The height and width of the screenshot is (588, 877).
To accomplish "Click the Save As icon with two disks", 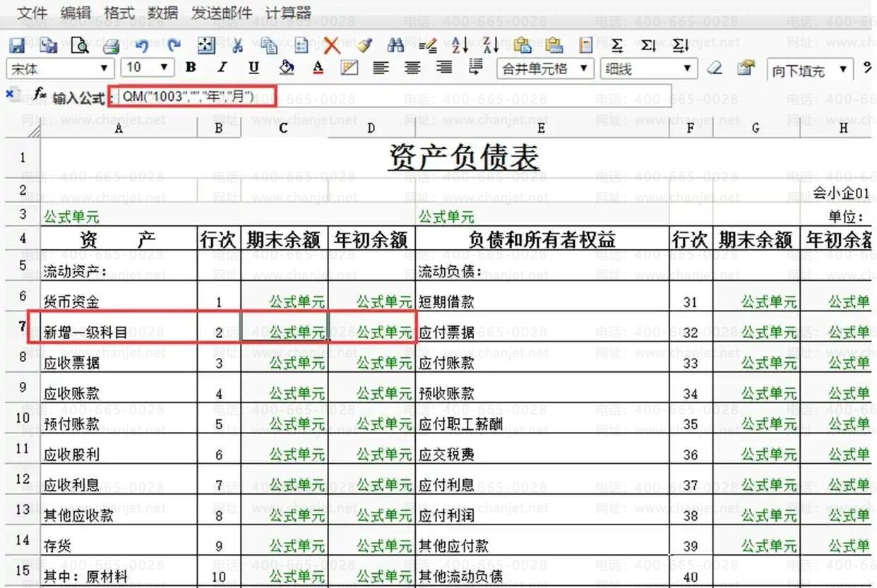I will [48, 46].
